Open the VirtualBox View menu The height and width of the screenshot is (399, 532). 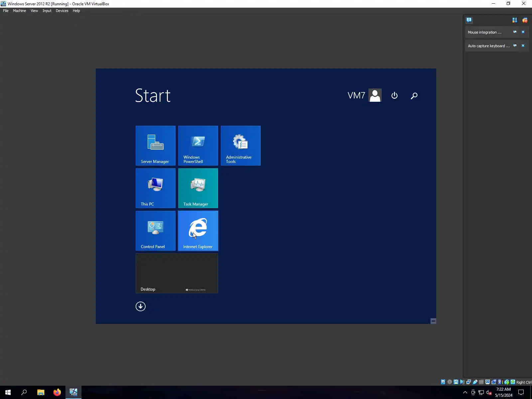tap(34, 11)
